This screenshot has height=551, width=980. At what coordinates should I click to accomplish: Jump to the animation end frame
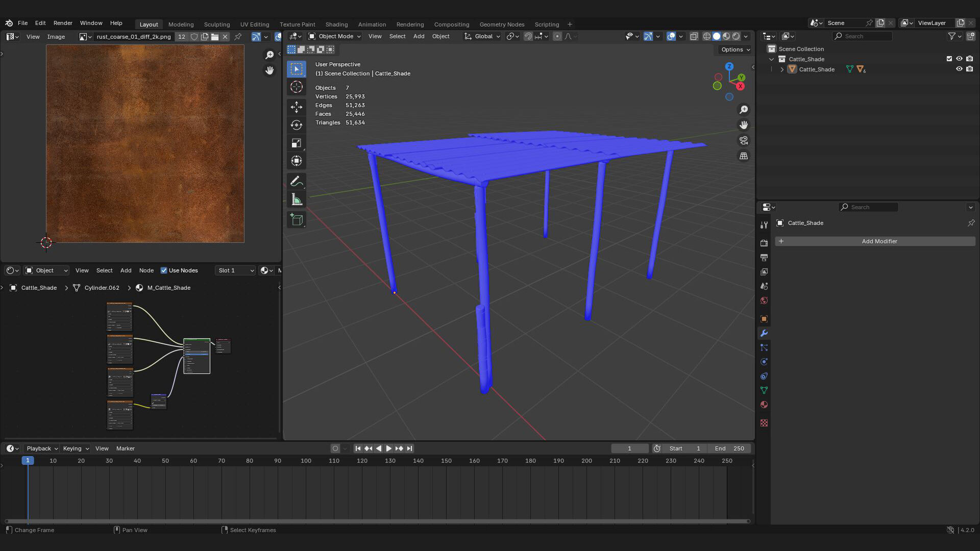pos(409,448)
